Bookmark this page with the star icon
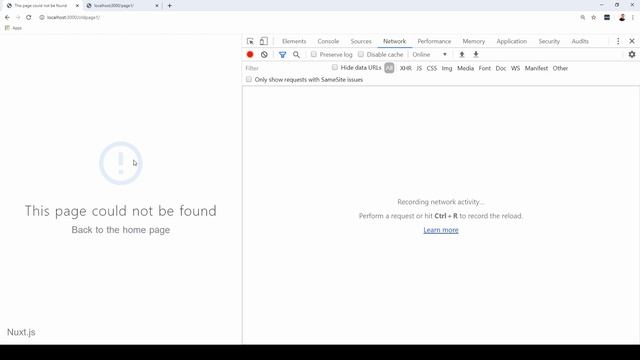The image size is (640, 360). (594, 18)
